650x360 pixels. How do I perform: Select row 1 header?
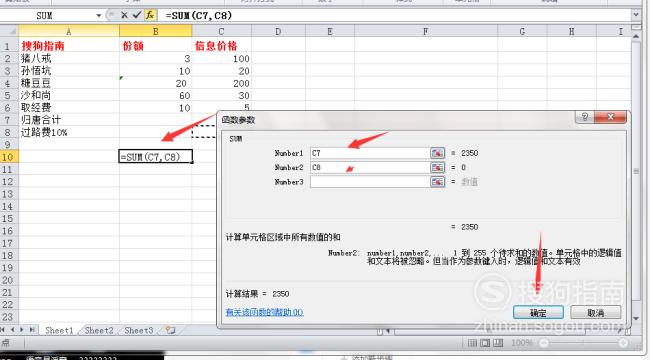tap(8, 46)
